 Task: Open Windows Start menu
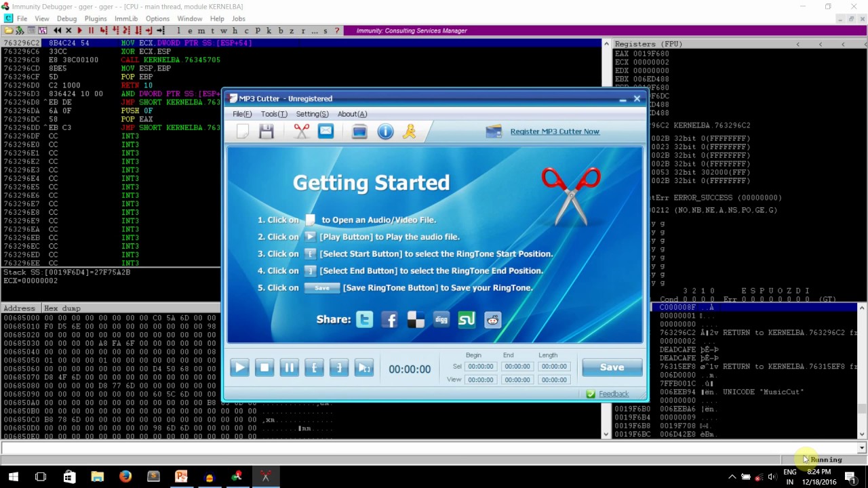13,477
